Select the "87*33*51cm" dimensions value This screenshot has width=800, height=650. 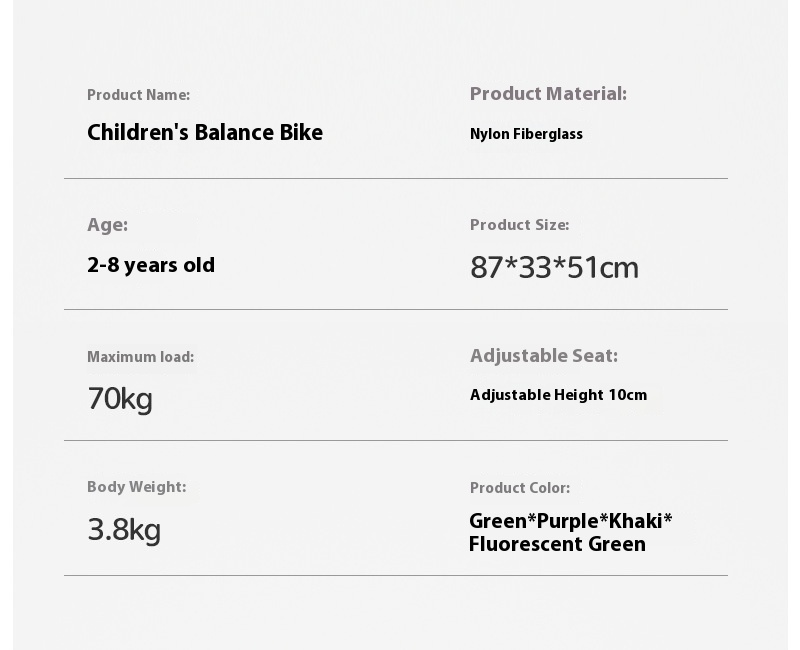tap(554, 268)
